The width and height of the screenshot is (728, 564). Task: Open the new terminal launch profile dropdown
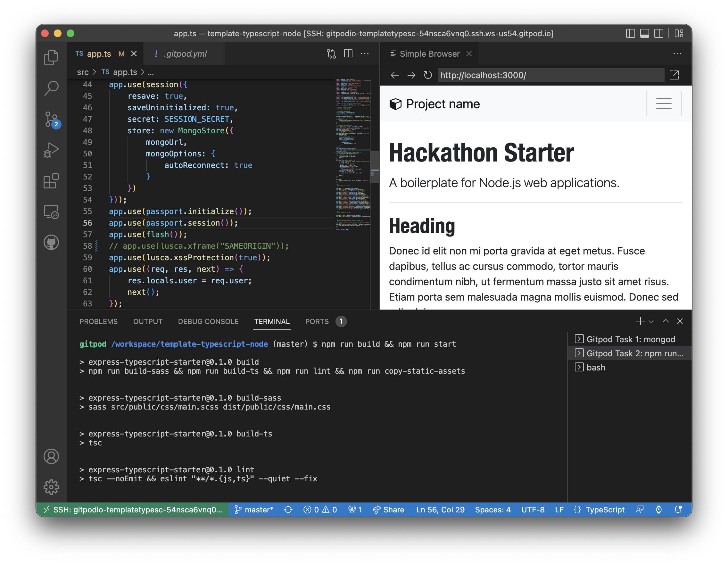click(x=651, y=321)
